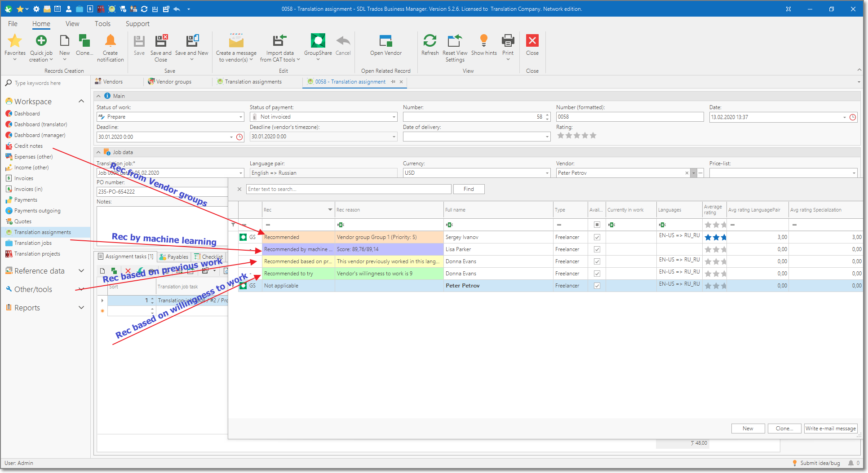Set the Rating stars in Main
The image size is (868, 473).
[577, 136]
